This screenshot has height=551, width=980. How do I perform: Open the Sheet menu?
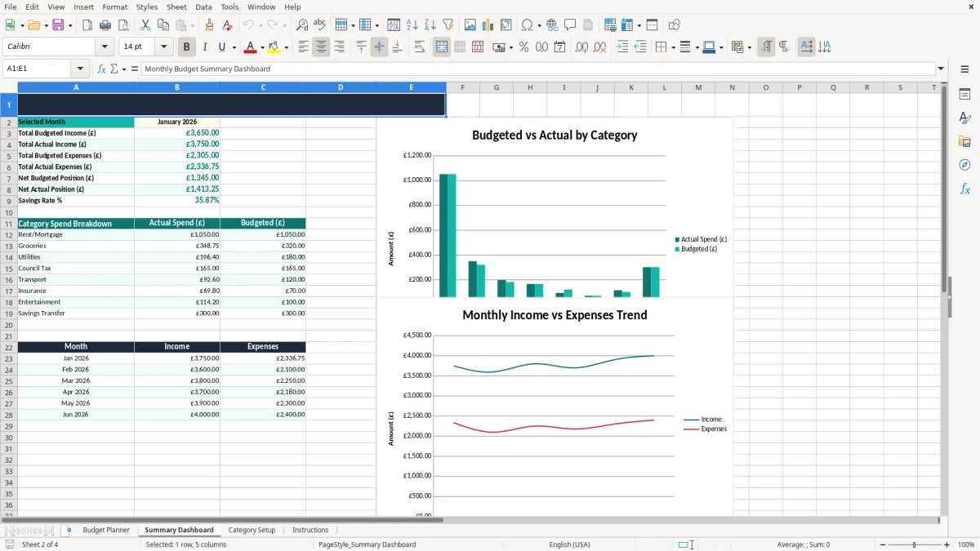click(176, 7)
